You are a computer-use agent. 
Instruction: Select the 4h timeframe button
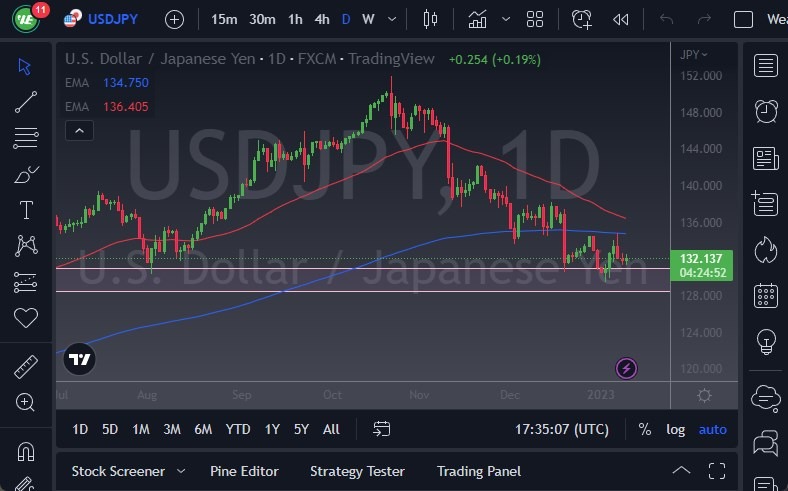321,19
